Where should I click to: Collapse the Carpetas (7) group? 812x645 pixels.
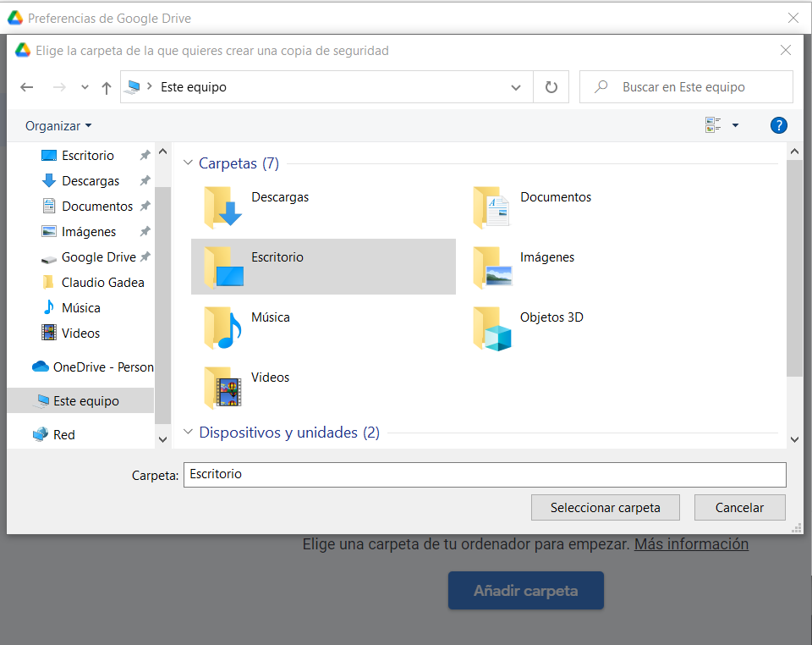point(188,163)
